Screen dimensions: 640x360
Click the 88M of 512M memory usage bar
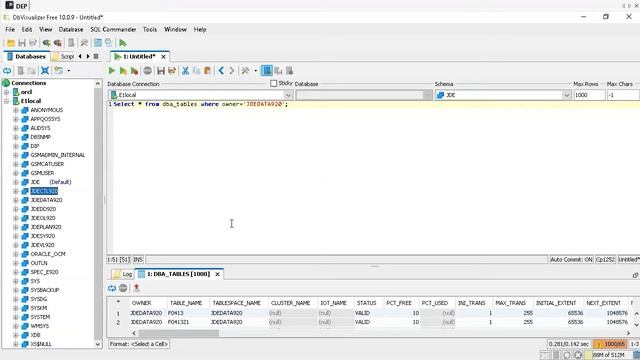[x=608, y=355]
